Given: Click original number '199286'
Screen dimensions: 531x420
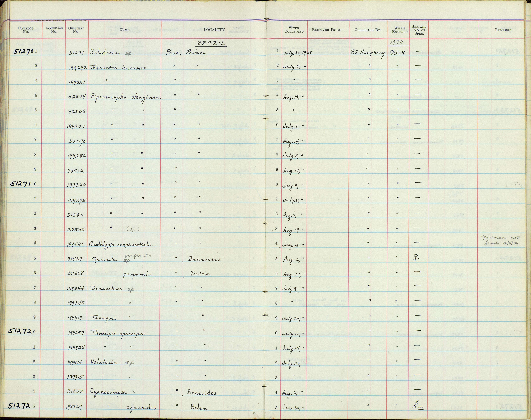Looking at the screenshot, I should (77, 156).
